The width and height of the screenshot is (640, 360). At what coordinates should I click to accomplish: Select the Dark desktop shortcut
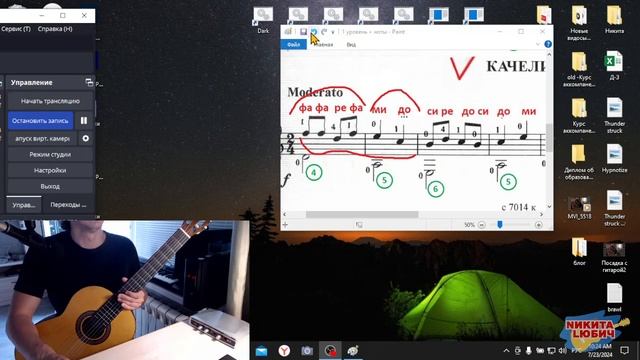point(263,20)
